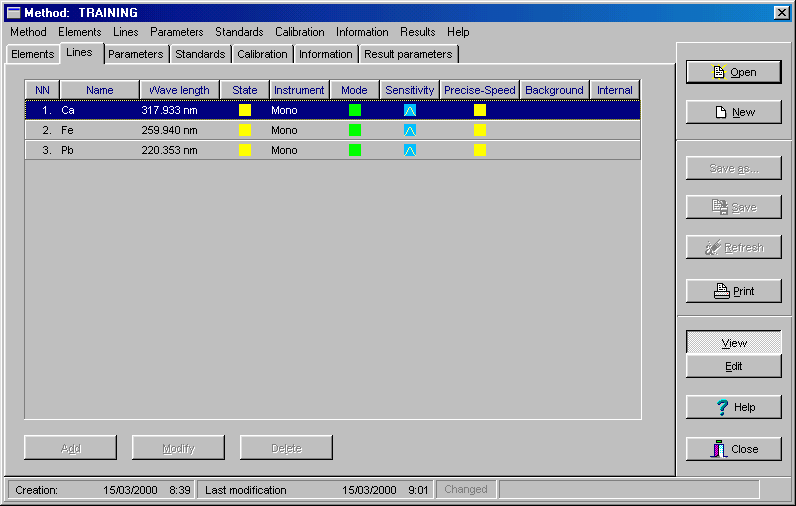Click the green Mode square in Pb row
This screenshot has width=796, height=506.
[355, 150]
